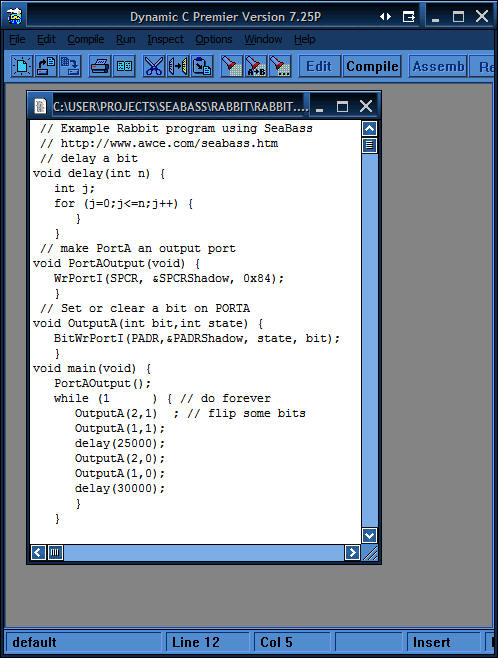
Task: Click the Find flashlight icon
Action: pyautogui.click(x=232, y=66)
